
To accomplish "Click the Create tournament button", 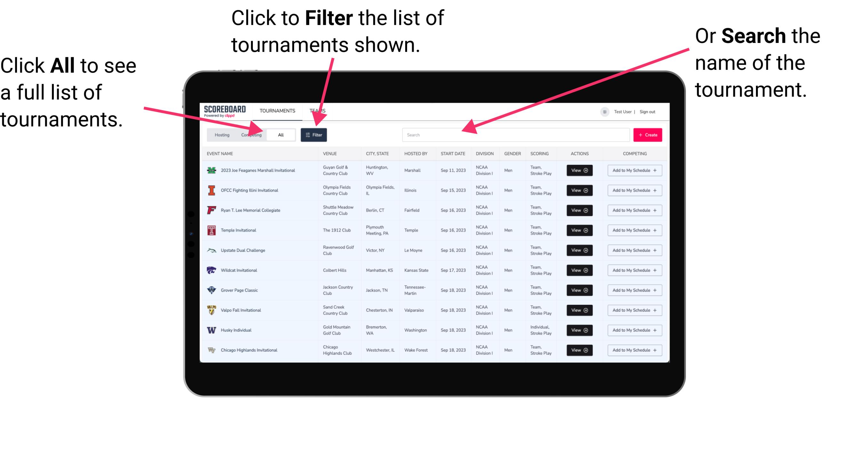I will pyautogui.click(x=647, y=134).
